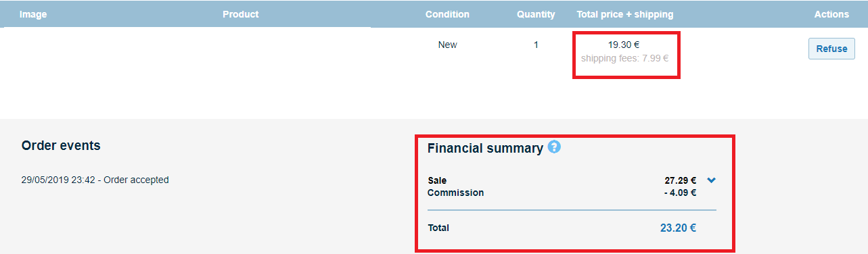Click the Sale amount 27.29 €
This screenshot has height=254, width=868.
681,180
